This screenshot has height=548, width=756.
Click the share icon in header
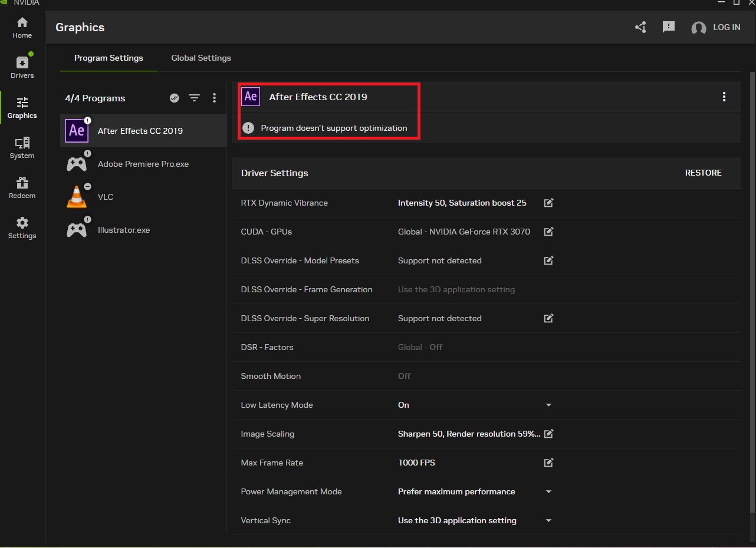click(x=640, y=27)
